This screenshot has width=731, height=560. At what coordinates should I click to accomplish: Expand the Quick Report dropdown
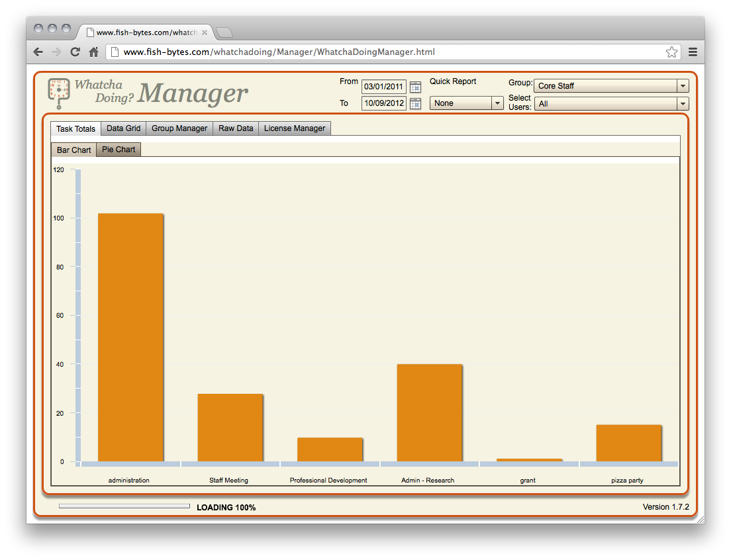(497, 103)
